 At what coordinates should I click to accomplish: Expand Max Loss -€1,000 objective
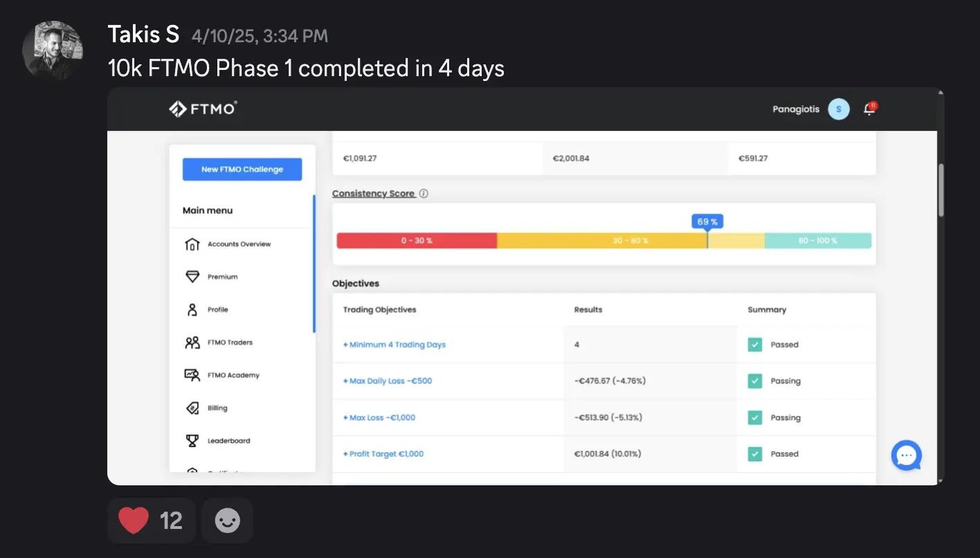tap(379, 417)
